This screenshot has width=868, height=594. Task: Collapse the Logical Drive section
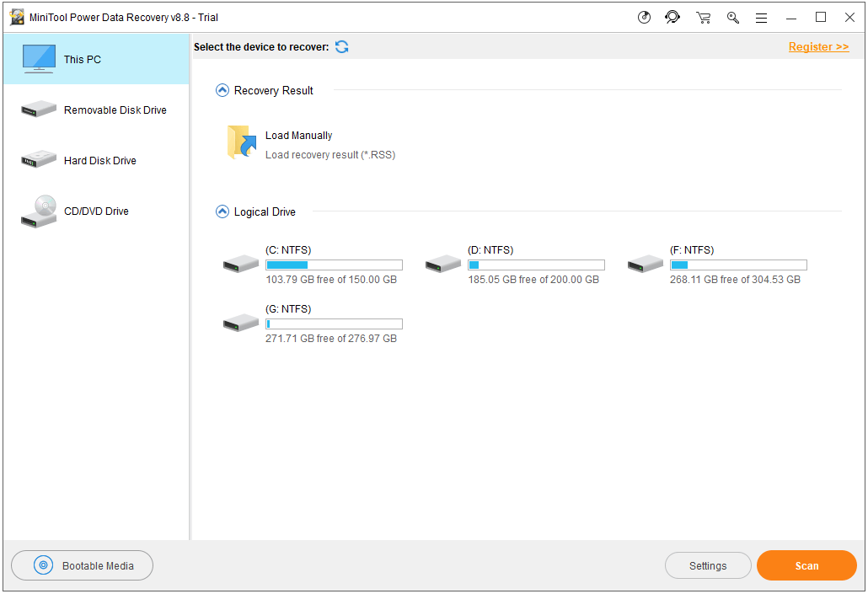pos(222,211)
